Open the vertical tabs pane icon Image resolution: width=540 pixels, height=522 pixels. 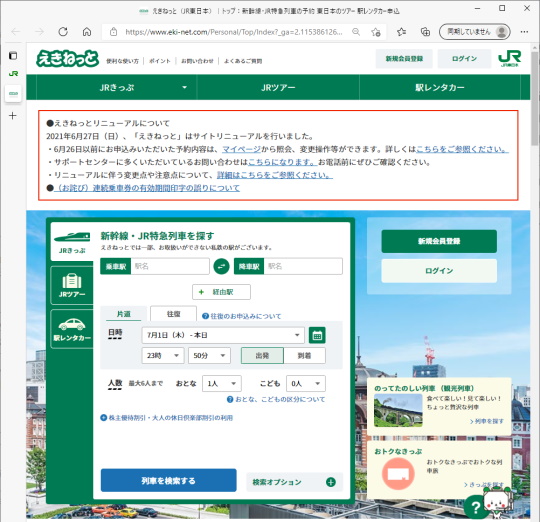13,56
